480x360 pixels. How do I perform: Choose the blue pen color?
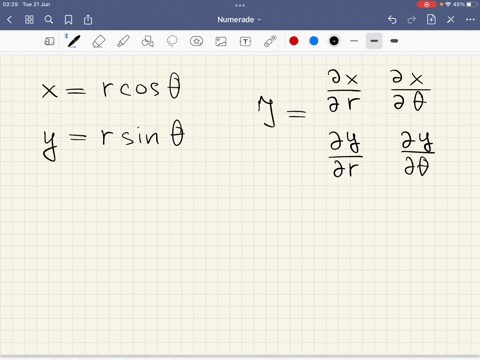[x=314, y=41]
